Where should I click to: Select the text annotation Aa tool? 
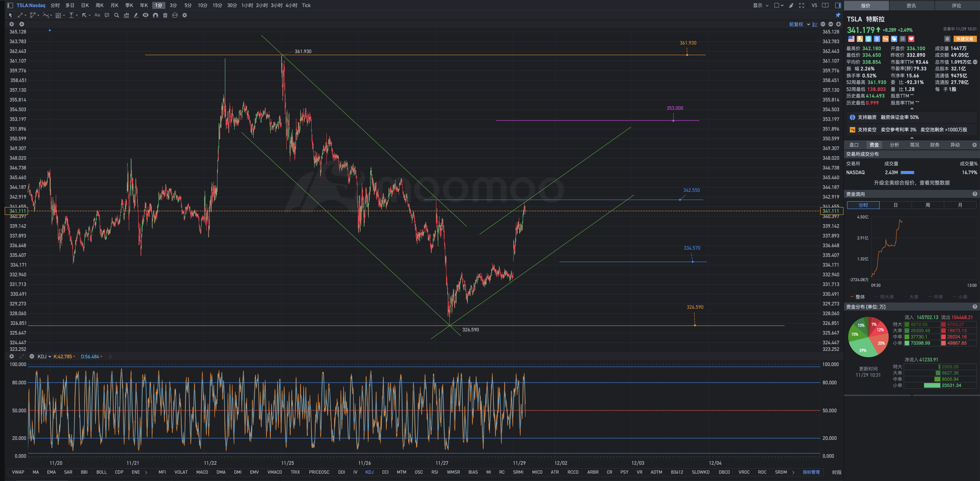[x=97, y=15]
